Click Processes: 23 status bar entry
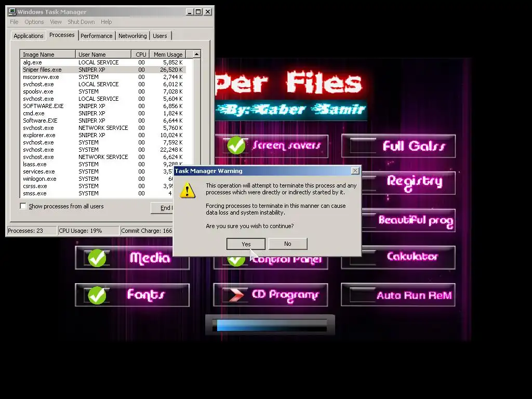Screen dimensions: 532x399 click(x=32, y=231)
